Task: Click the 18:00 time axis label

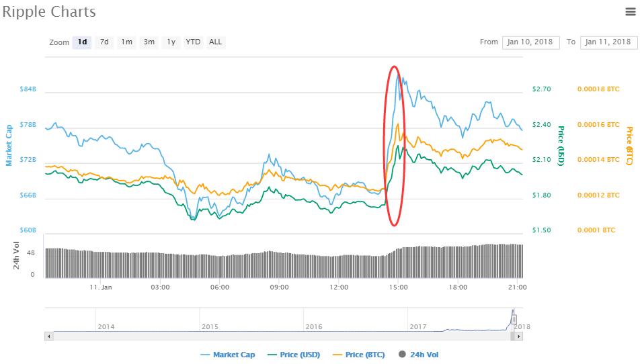Action: point(458,287)
